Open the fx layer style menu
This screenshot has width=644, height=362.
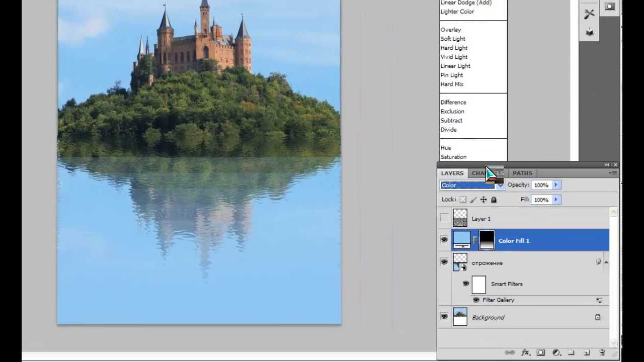coord(525,353)
